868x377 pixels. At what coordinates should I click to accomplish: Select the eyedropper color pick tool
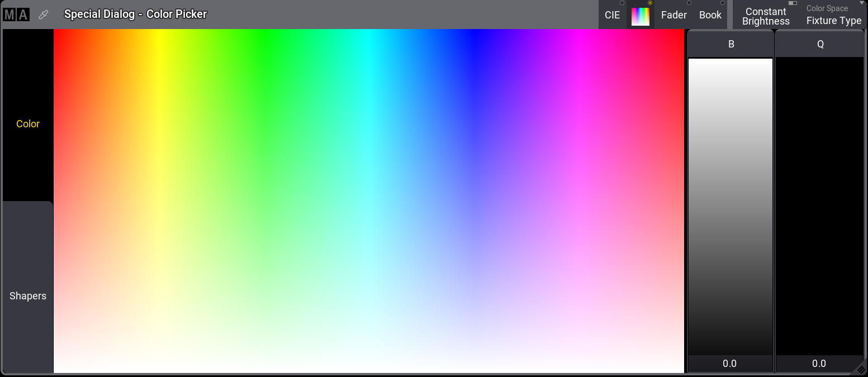(43, 14)
